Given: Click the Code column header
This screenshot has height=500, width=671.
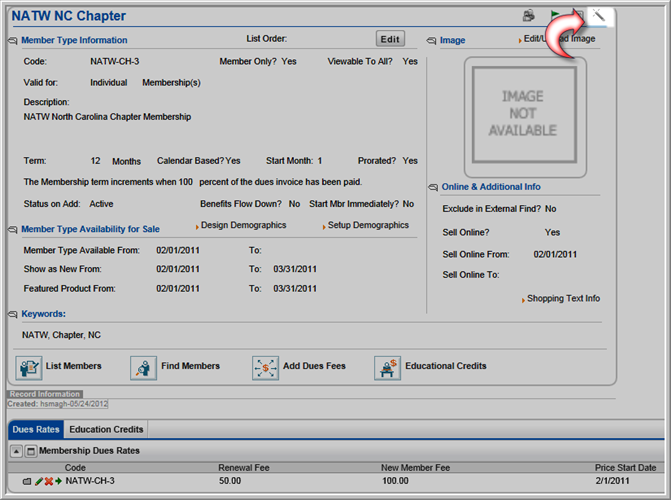Looking at the screenshot, I should [75, 468].
